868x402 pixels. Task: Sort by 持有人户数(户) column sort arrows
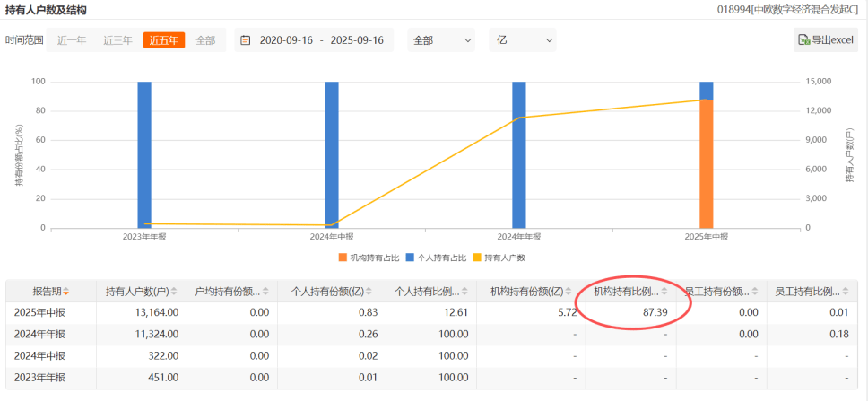[x=176, y=292]
